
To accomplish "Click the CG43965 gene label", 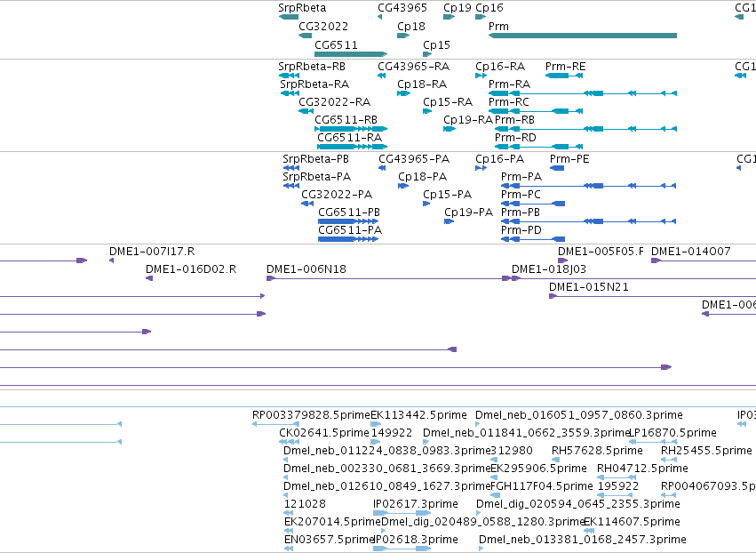I will [402, 8].
